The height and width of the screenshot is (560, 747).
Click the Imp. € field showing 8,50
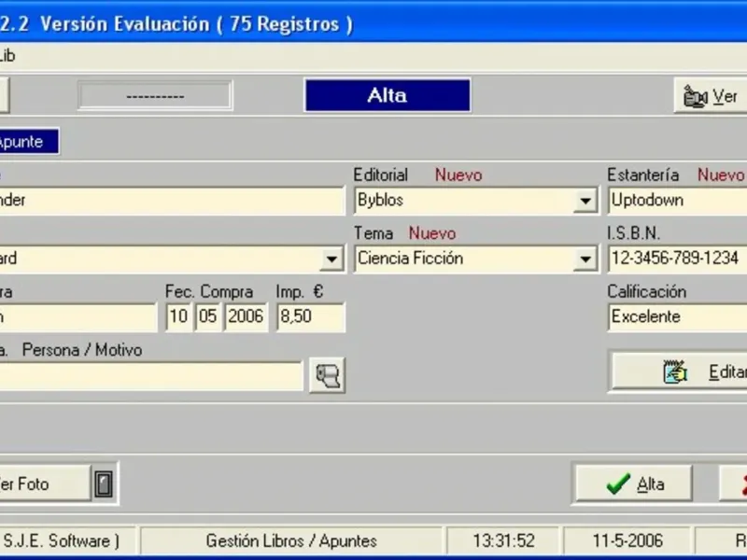[x=311, y=316]
